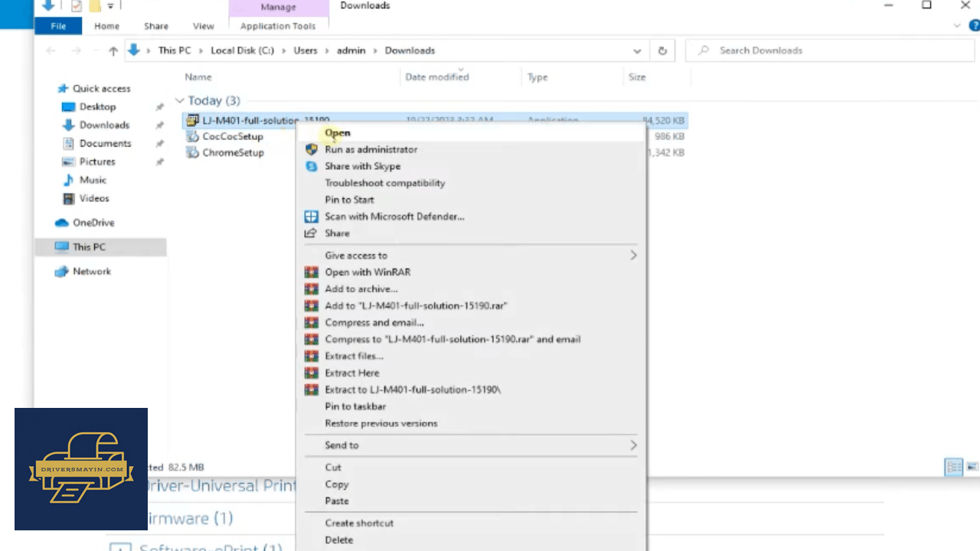The width and height of the screenshot is (980, 551).
Task: Select the ChromeSetup file icon
Action: [x=192, y=152]
